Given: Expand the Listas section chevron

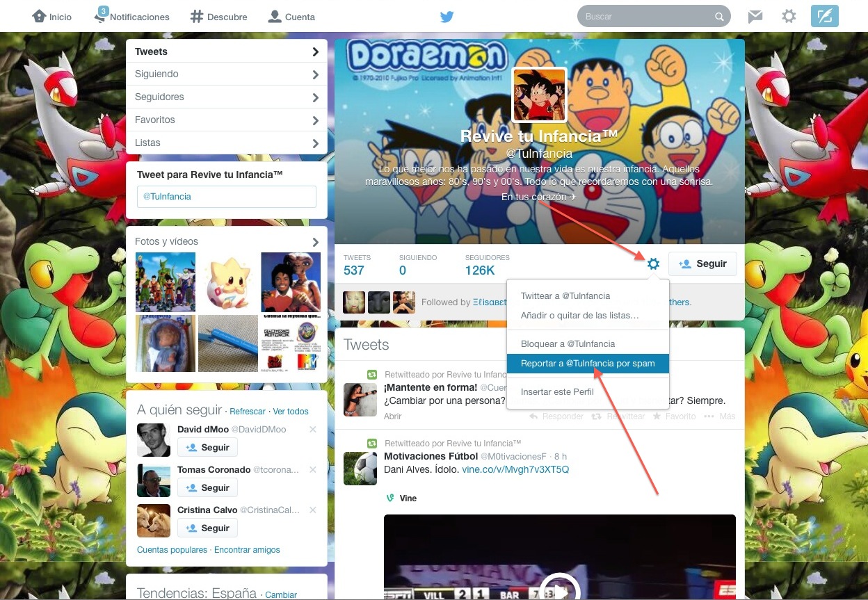Looking at the screenshot, I should (x=316, y=143).
